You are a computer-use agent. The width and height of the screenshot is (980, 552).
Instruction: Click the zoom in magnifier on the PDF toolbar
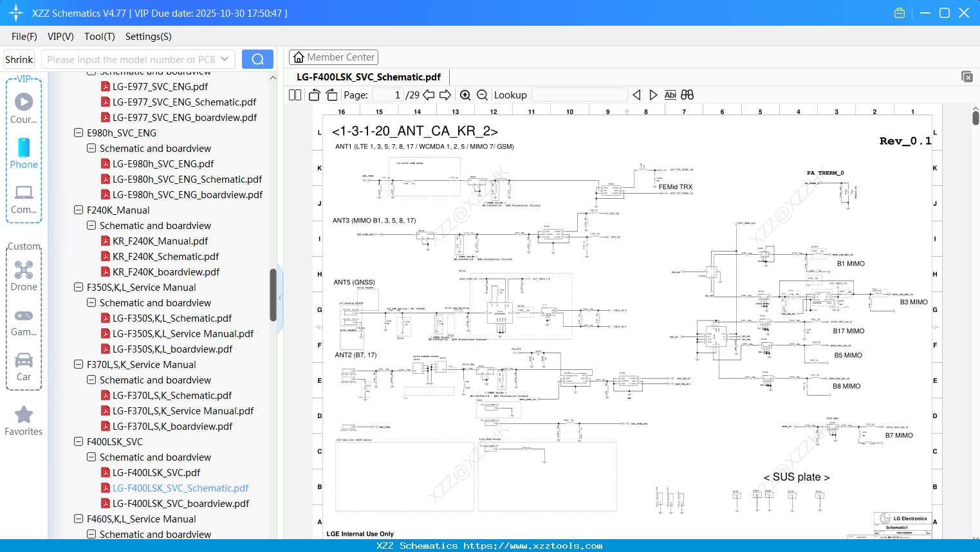click(x=465, y=95)
